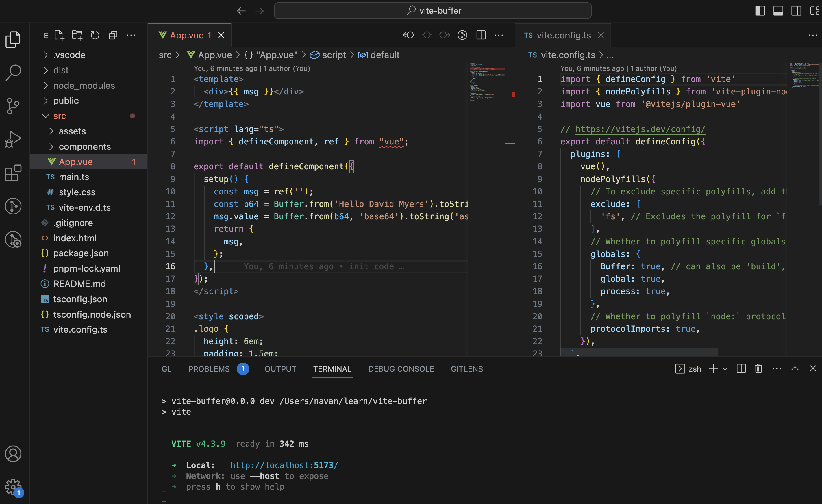Refresh the Explorer file tree
Image resolution: width=822 pixels, height=504 pixels.
pyautogui.click(x=95, y=35)
